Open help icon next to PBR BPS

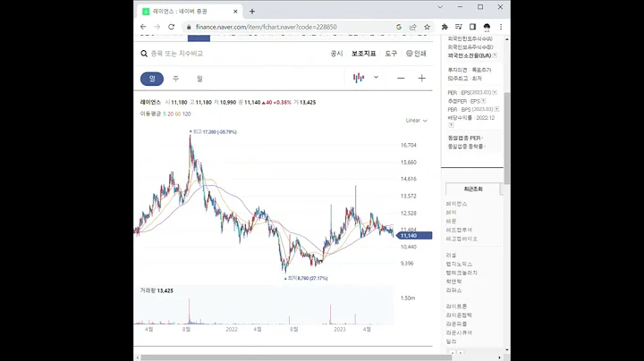[496, 109]
